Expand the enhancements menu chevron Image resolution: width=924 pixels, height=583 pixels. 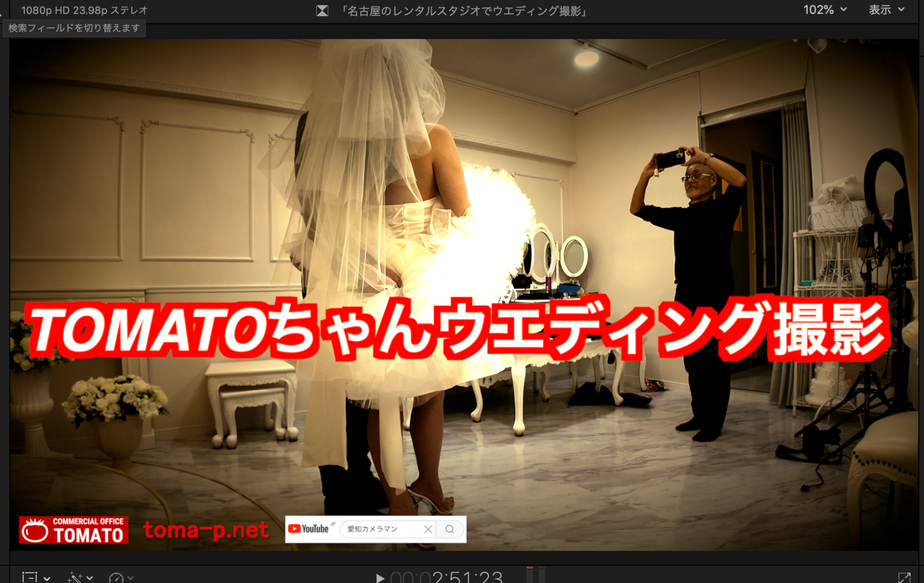pos(90,578)
